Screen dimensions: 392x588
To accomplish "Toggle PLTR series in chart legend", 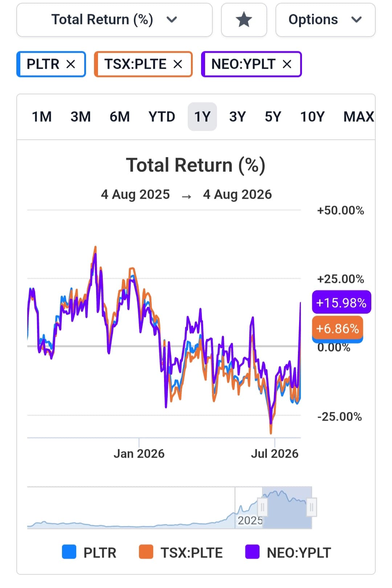I will 89,552.
